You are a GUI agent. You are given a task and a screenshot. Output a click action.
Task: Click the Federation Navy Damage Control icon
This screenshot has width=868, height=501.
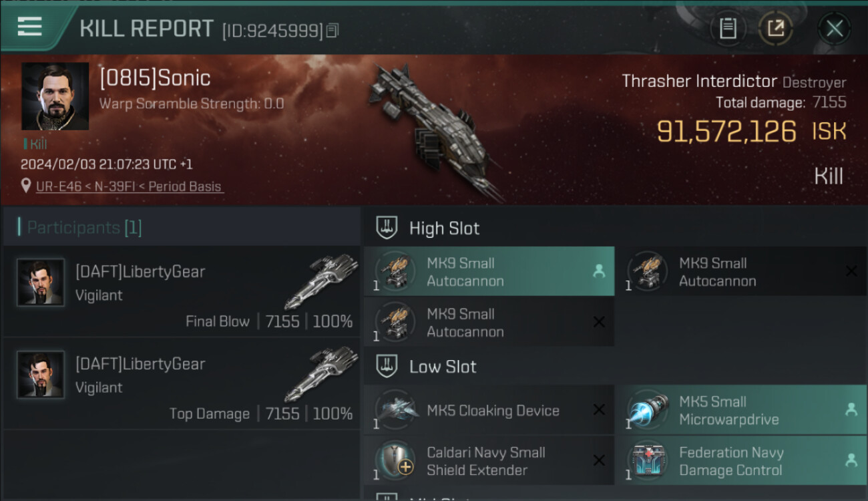[x=648, y=461]
